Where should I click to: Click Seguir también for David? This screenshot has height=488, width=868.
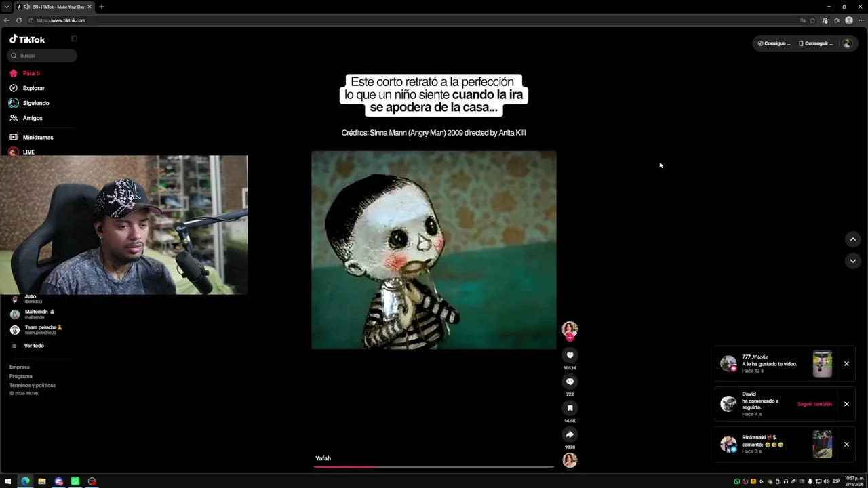(814, 404)
